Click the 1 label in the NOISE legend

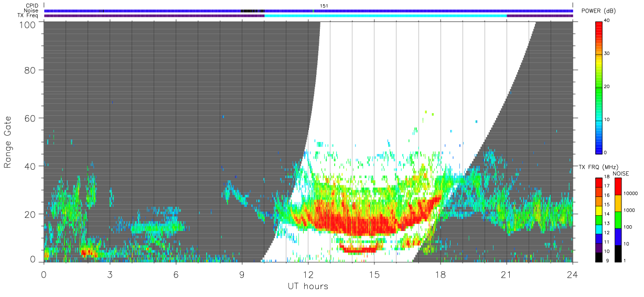click(625, 260)
